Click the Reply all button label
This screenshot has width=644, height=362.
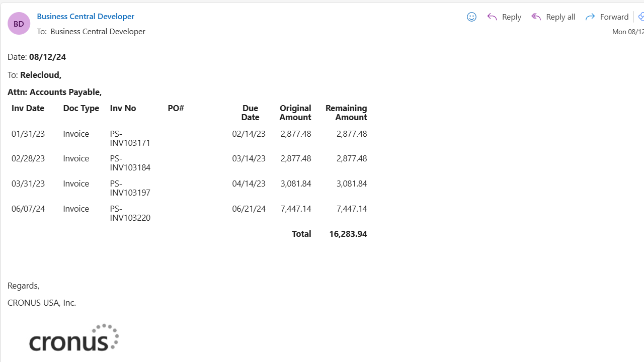(x=560, y=17)
